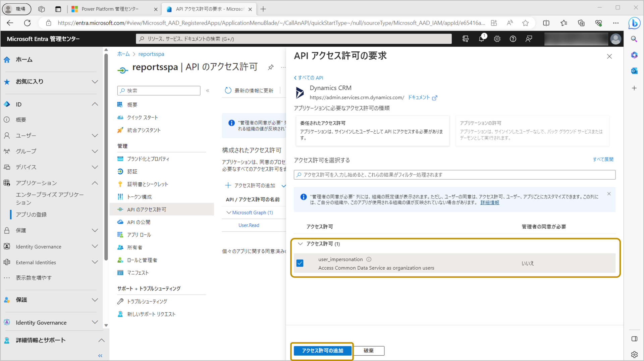Open the User.Read permission link
Viewport: 644px width, 361px height.
(x=249, y=225)
